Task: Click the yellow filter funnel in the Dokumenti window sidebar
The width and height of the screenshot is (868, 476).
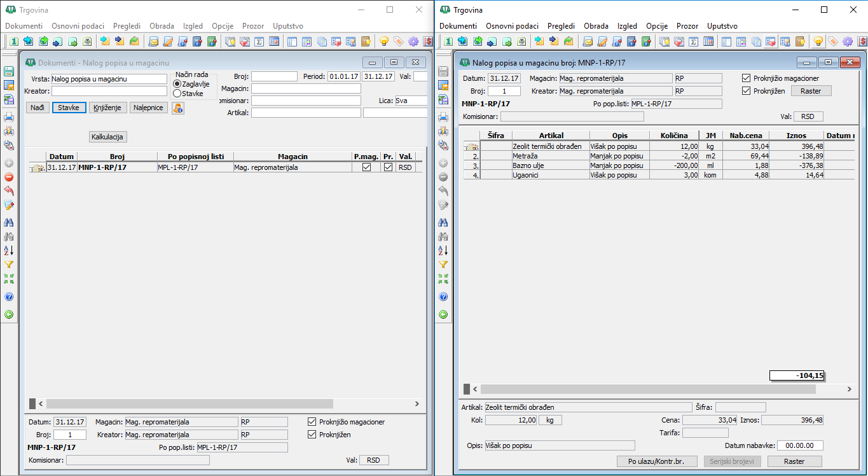Action: pyautogui.click(x=9, y=264)
